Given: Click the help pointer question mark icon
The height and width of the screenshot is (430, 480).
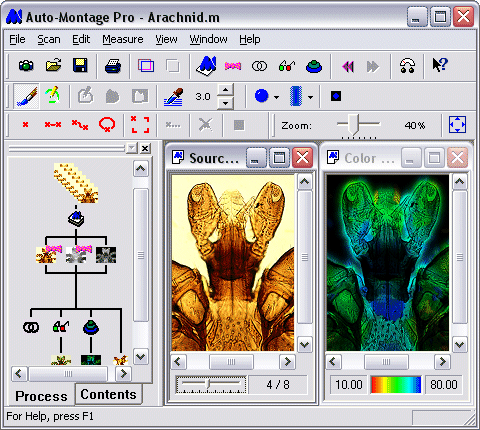Looking at the screenshot, I should 440,65.
